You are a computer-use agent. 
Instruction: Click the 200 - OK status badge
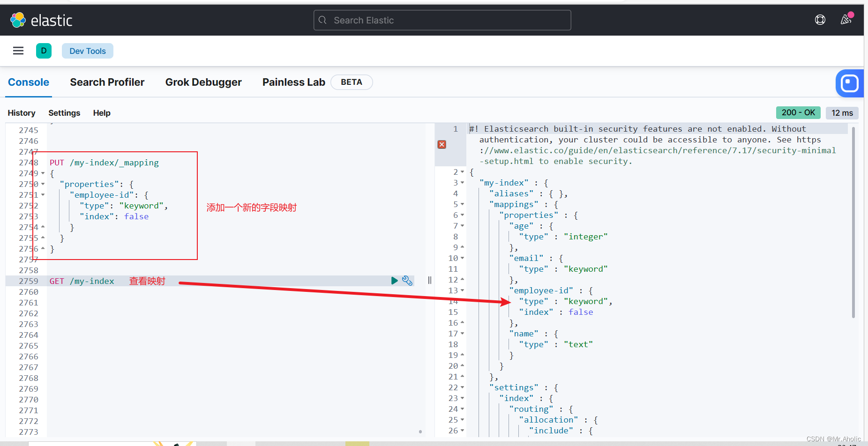point(798,112)
